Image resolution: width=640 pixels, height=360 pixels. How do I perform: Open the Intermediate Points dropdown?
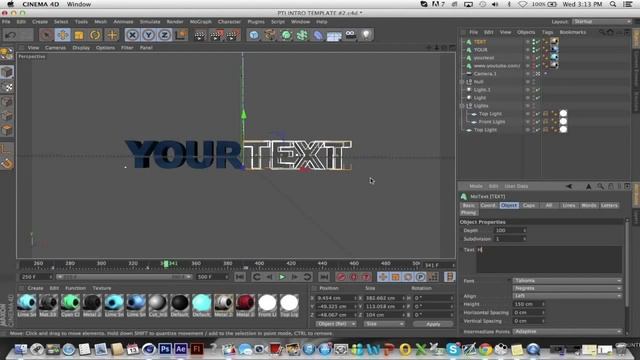click(x=567, y=331)
